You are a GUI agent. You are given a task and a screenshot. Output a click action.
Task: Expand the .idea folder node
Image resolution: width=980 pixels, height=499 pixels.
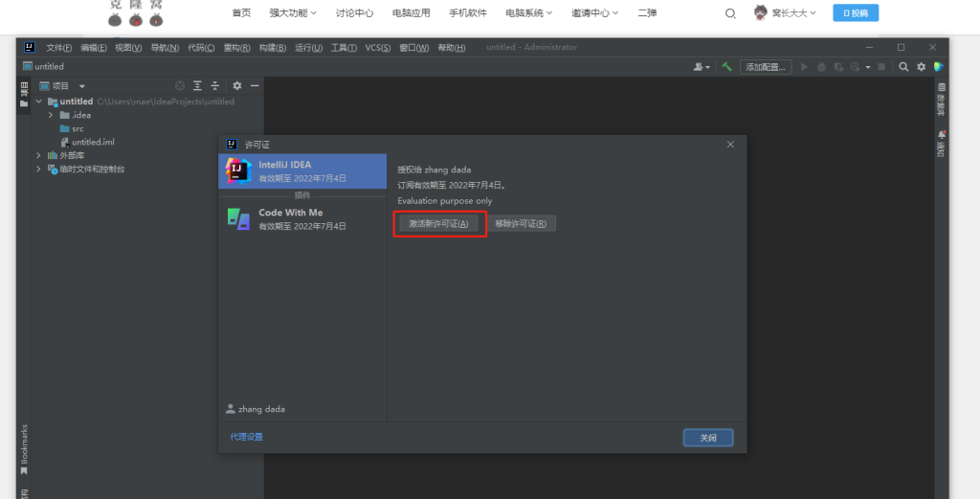[x=51, y=115]
